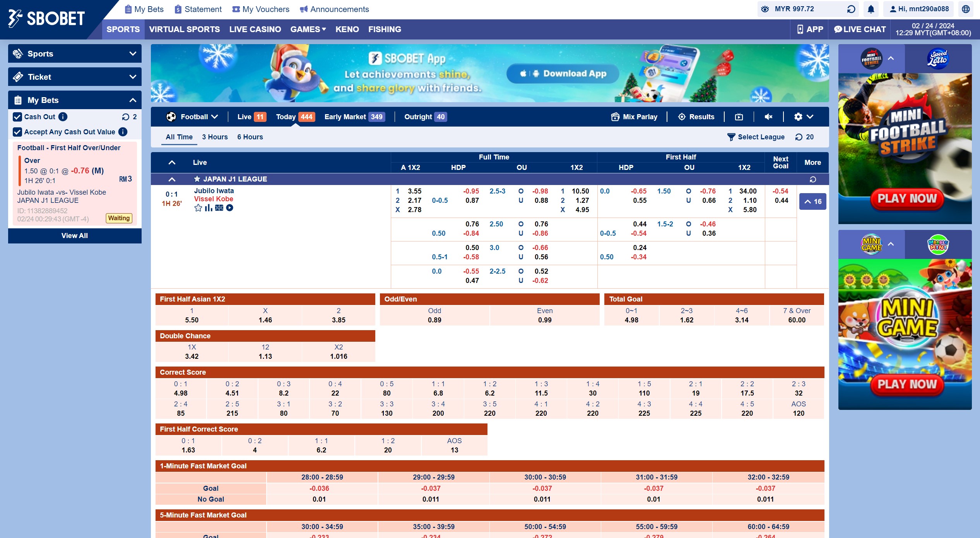Screen dimensions: 980x538
Task: Select Odd odds 0.89
Action: (434, 315)
